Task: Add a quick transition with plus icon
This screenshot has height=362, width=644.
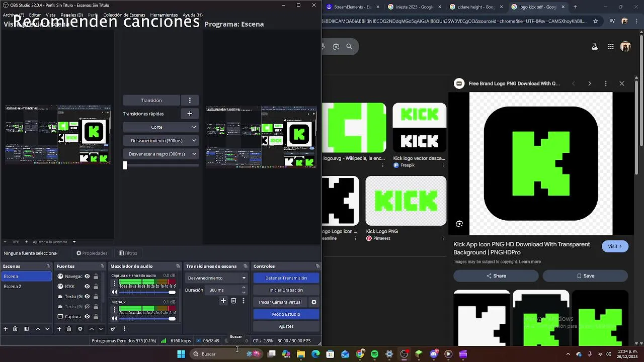Action: (190, 114)
